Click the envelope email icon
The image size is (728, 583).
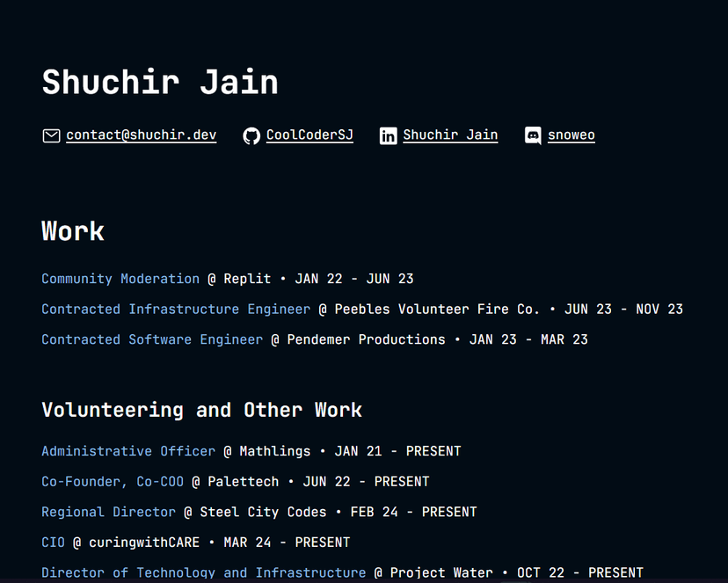[51, 135]
